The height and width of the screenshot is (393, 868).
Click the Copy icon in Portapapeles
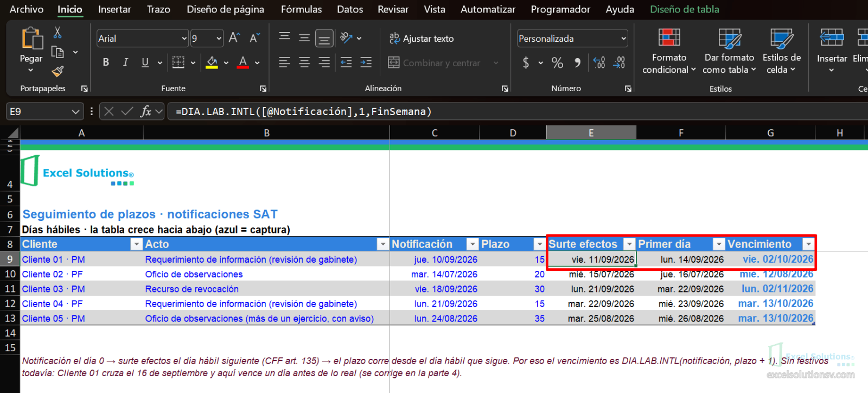[58, 52]
